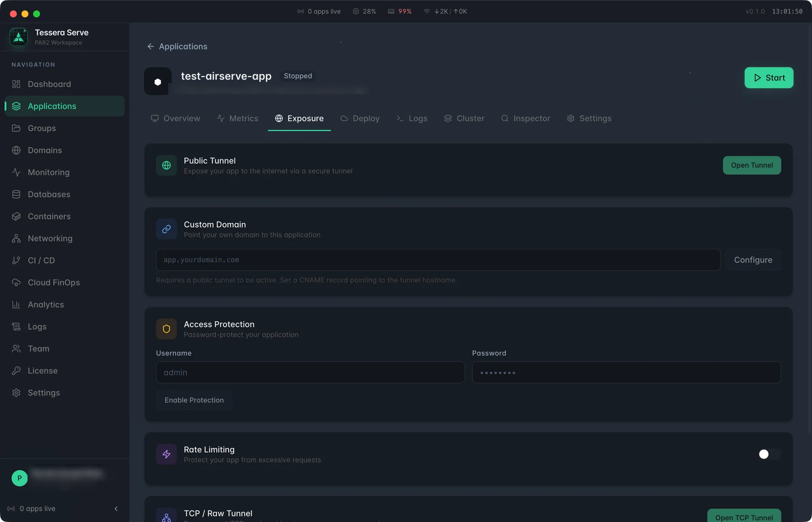The width and height of the screenshot is (812, 522).
Task: Click the network speed indicator in title bar
Action: 445,11
